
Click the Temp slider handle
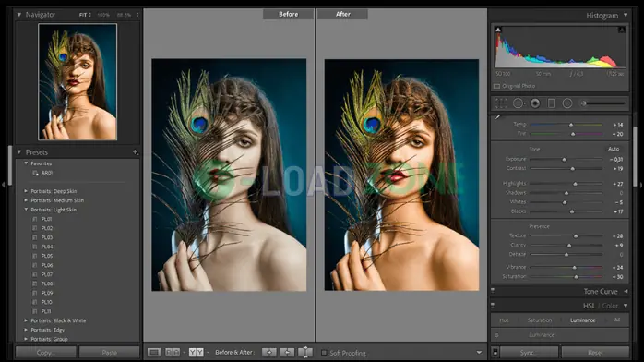(x=571, y=125)
